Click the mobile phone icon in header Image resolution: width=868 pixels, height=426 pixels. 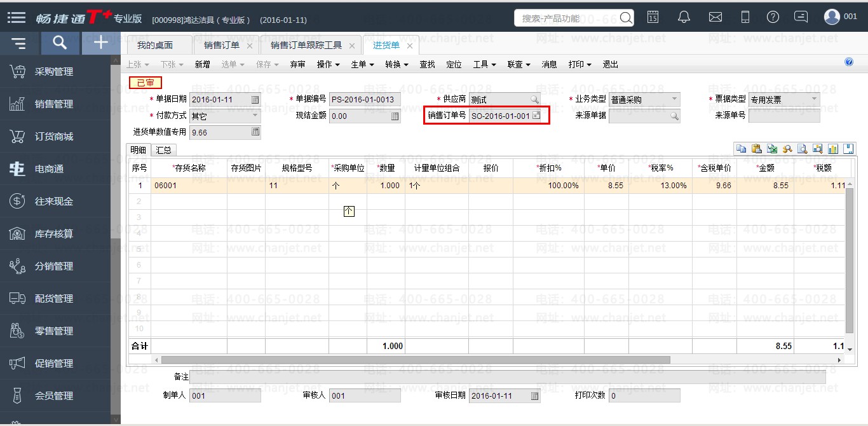[745, 17]
